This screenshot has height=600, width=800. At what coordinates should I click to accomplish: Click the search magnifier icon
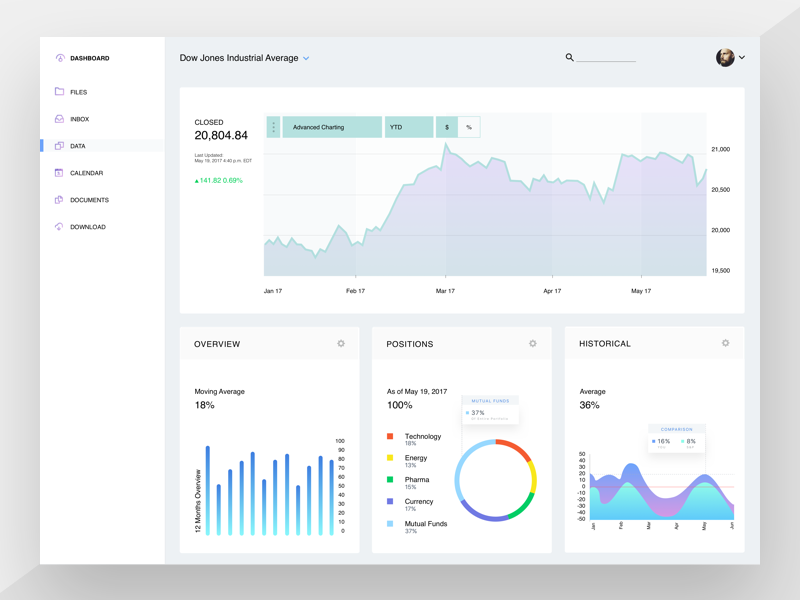[x=570, y=58]
